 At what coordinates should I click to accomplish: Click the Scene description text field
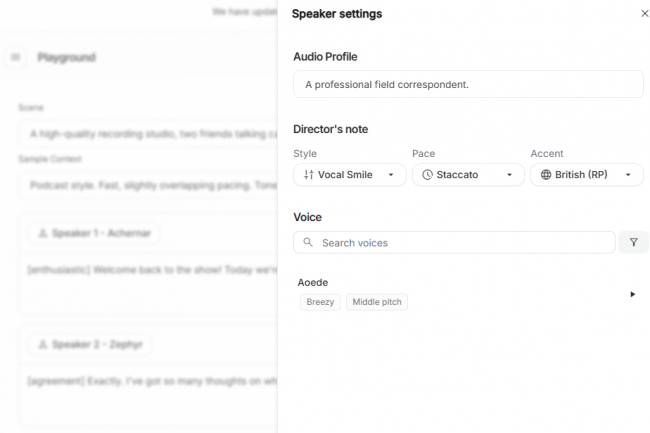(x=150, y=133)
